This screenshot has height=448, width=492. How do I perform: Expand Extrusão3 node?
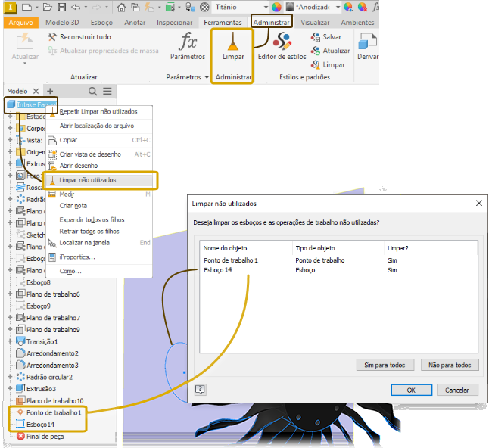[x=10, y=389]
